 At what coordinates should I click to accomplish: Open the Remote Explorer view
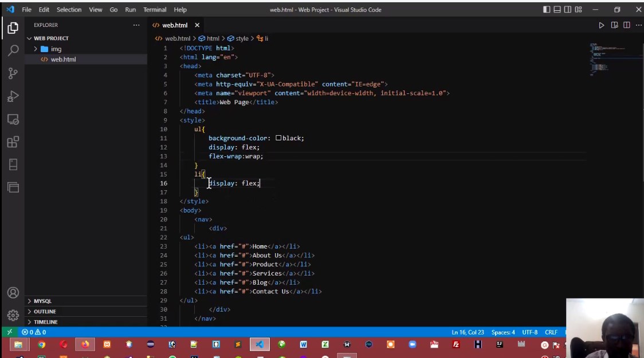point(13,120)
